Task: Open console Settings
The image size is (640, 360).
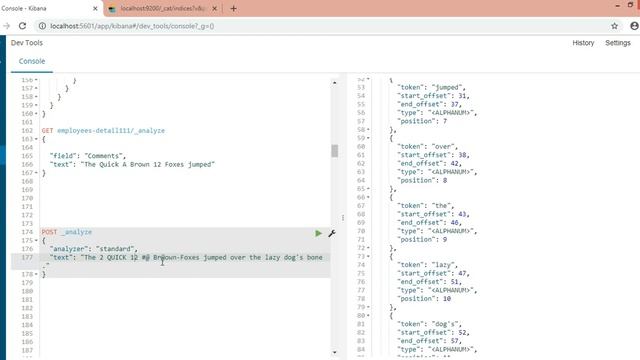Action: (x=618, y=43)
